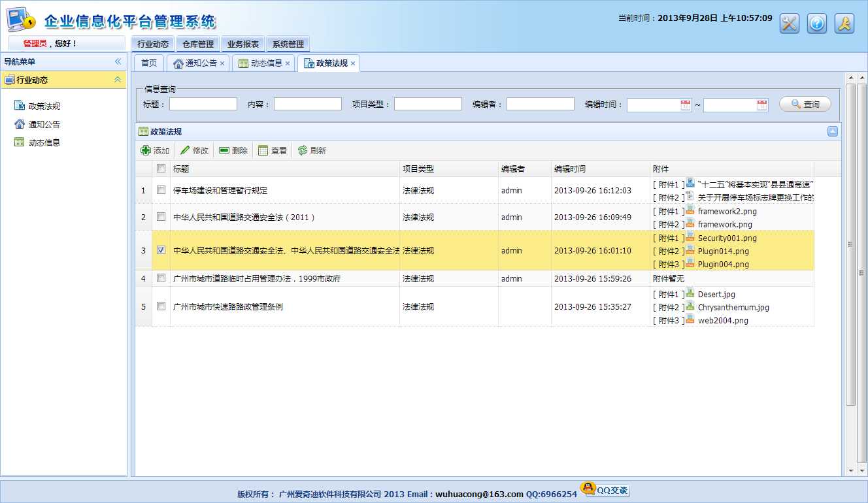Click the yellow logout figure icon
868x503 pixels.
(844, 24)
